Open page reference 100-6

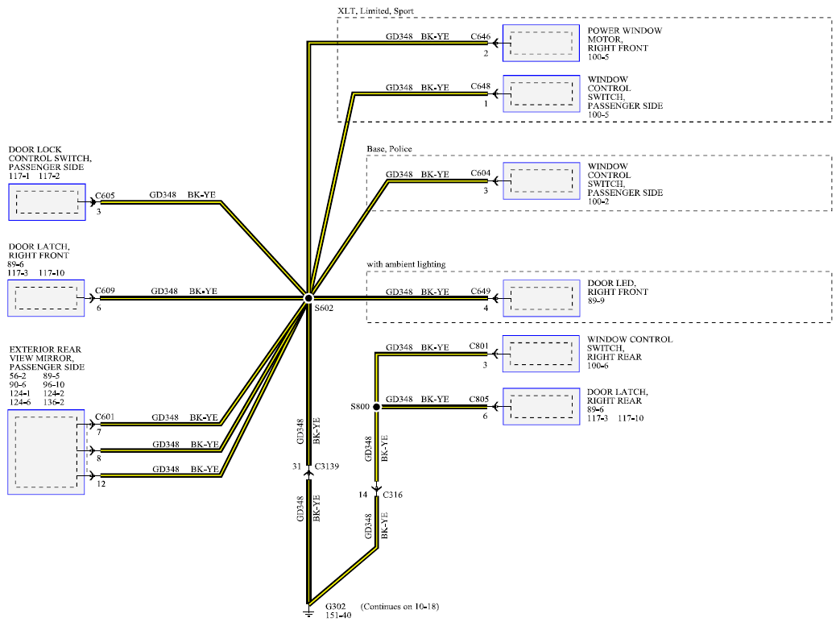click(598, 366)
